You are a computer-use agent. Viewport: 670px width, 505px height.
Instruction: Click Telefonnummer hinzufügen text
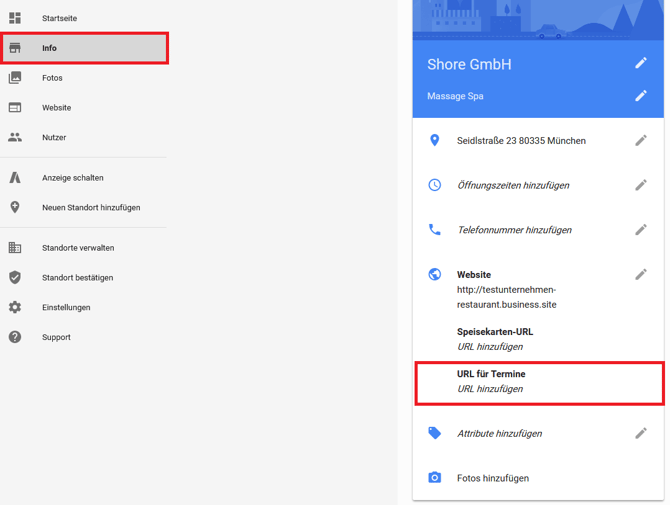tap(514, 230)
